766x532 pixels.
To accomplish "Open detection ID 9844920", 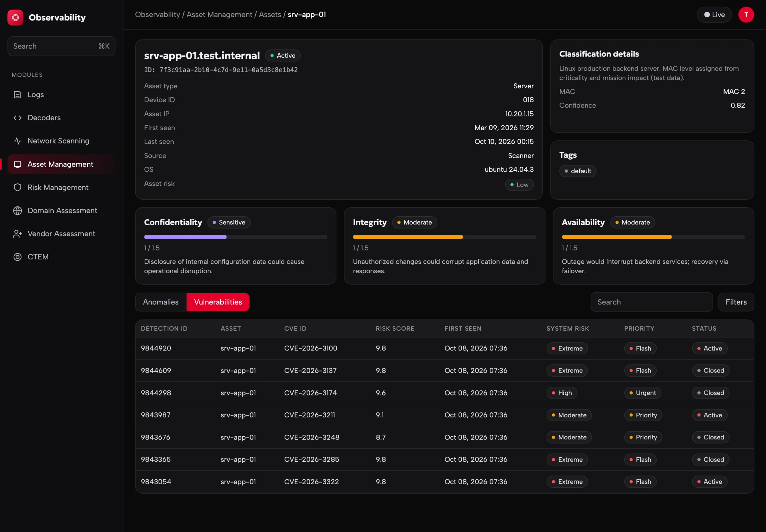I will 156,348.
